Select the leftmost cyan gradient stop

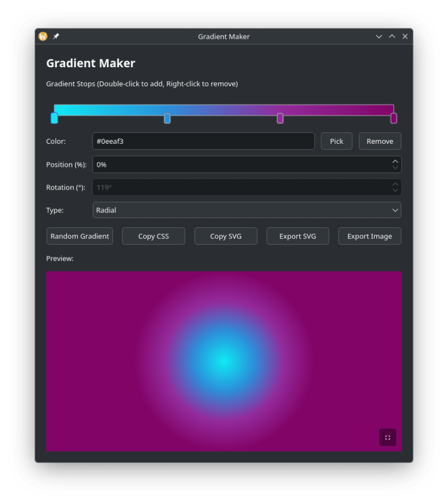(x=54, y=116)
